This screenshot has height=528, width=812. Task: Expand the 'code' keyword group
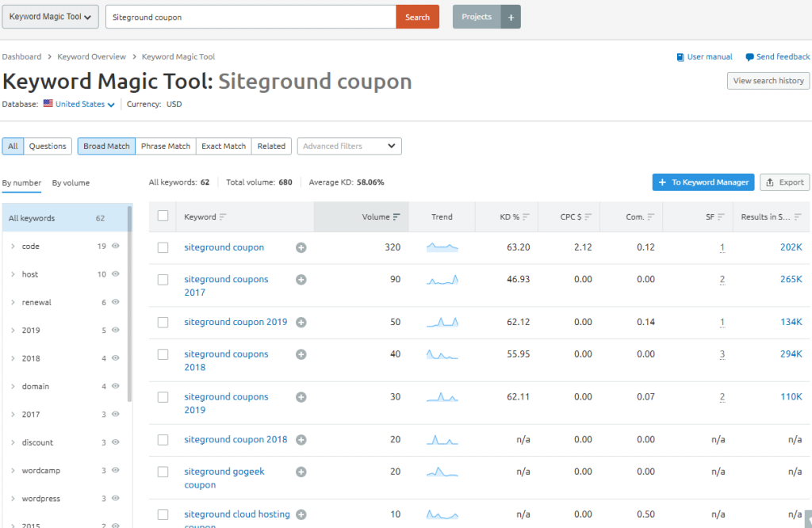click(13, 247)
